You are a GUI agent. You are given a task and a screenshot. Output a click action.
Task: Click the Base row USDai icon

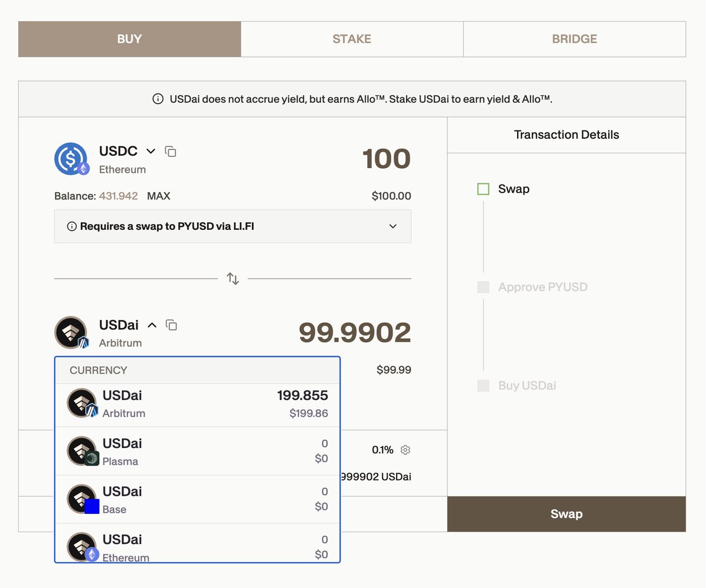(82, 499)
